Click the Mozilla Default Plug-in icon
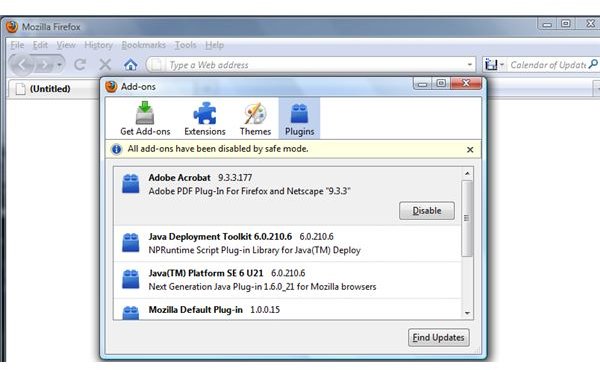The width and height of the screenshot is (600, 370). tap(130, 312)
